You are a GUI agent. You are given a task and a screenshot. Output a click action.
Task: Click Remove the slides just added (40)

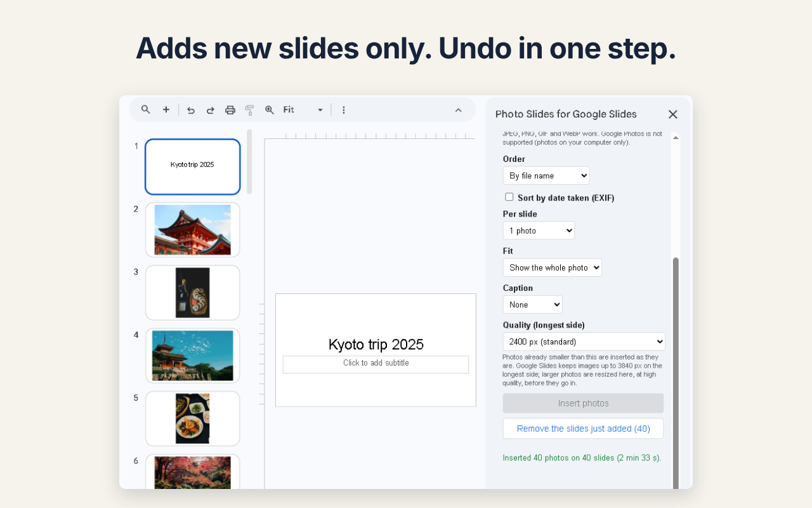click(584, 429)
